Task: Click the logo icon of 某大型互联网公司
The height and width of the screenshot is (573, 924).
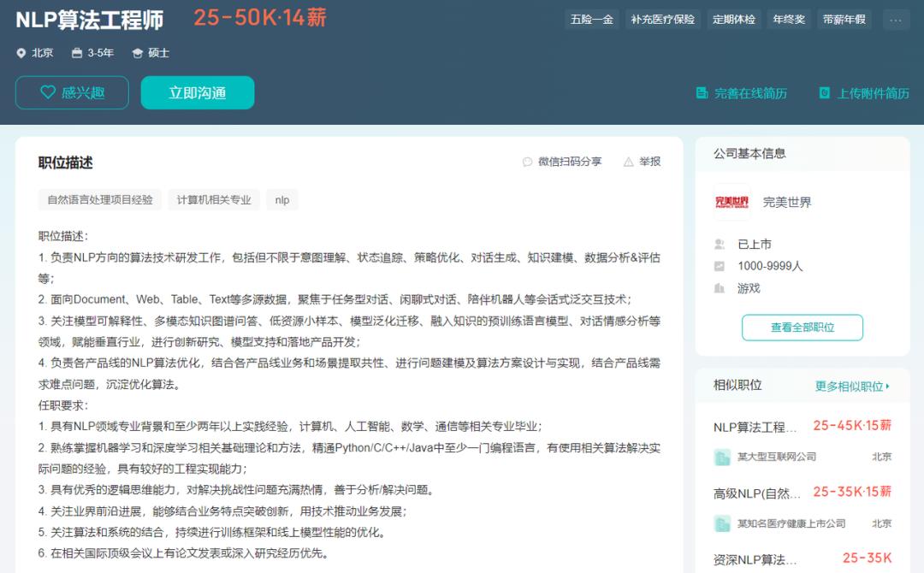Action: pyautogui.click(x=722, y=457)
